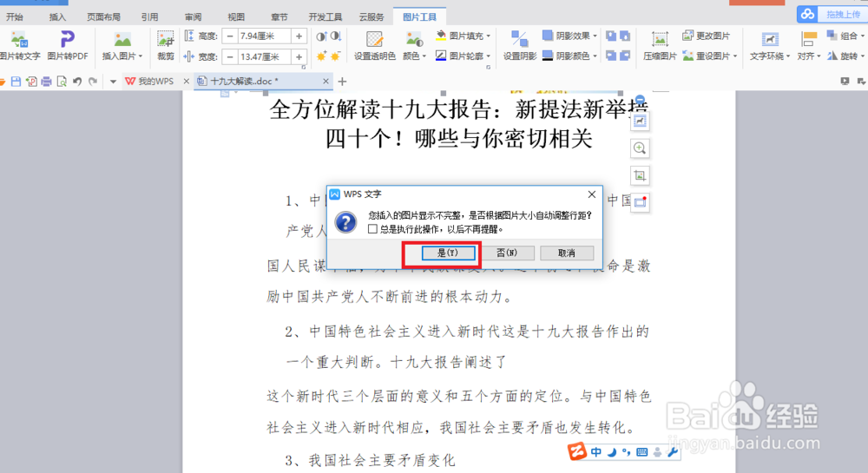The height and width of the screenshot is (473, 868).
Task: Nudge shadow up
Action: (x=611, y=36)
